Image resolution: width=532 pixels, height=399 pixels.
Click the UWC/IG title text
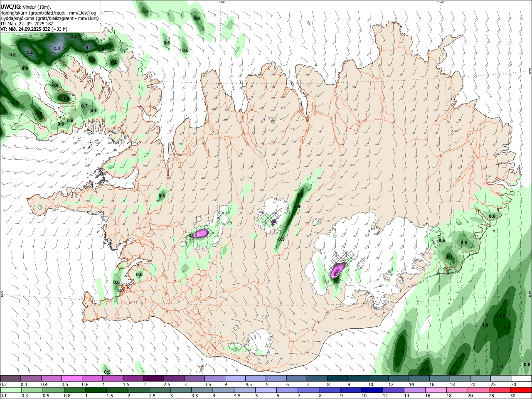coord(10,7)
